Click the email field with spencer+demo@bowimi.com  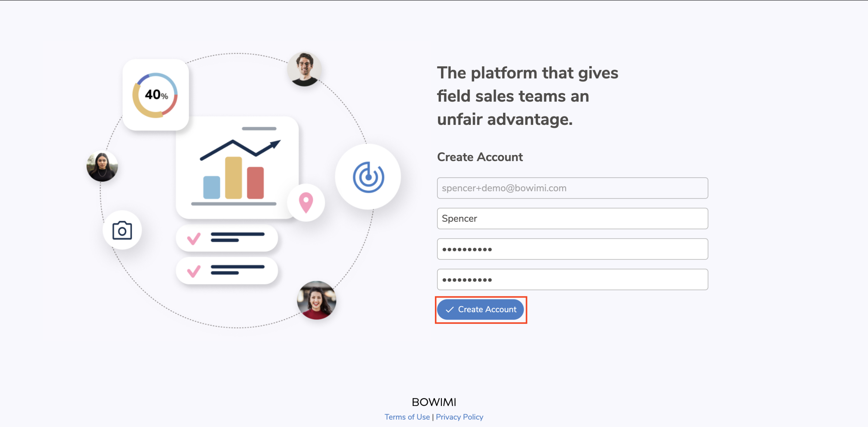(572, 188)
